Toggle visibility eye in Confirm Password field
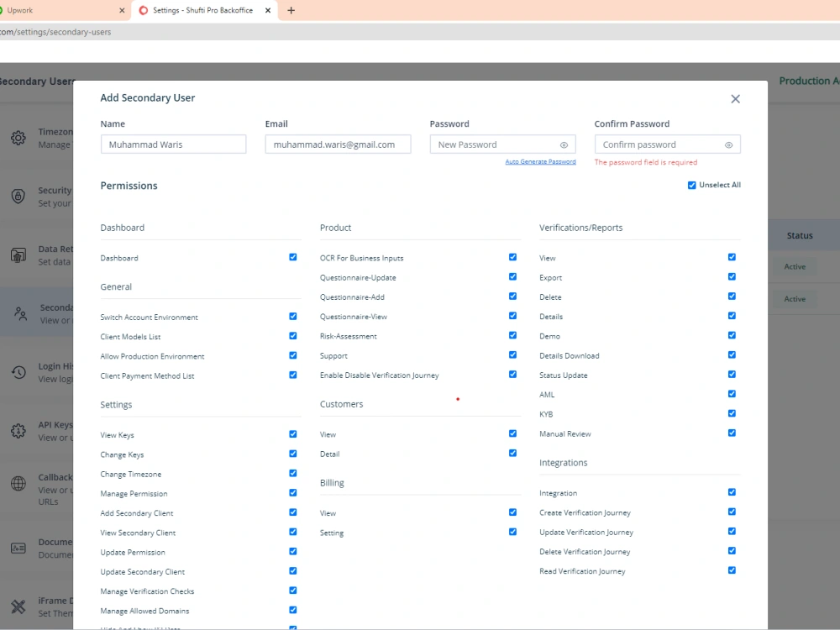840x630 pixels. (x=728, y=144)
